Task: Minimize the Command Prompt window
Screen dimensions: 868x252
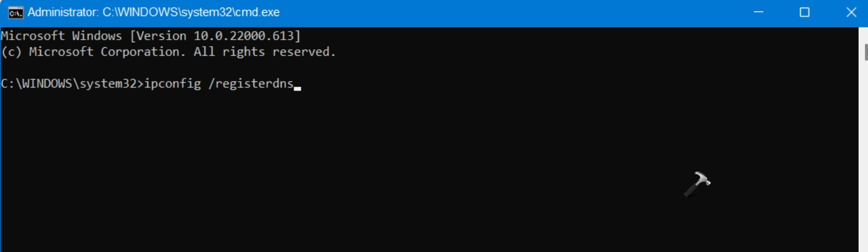Action: click(x=758, y=12)
